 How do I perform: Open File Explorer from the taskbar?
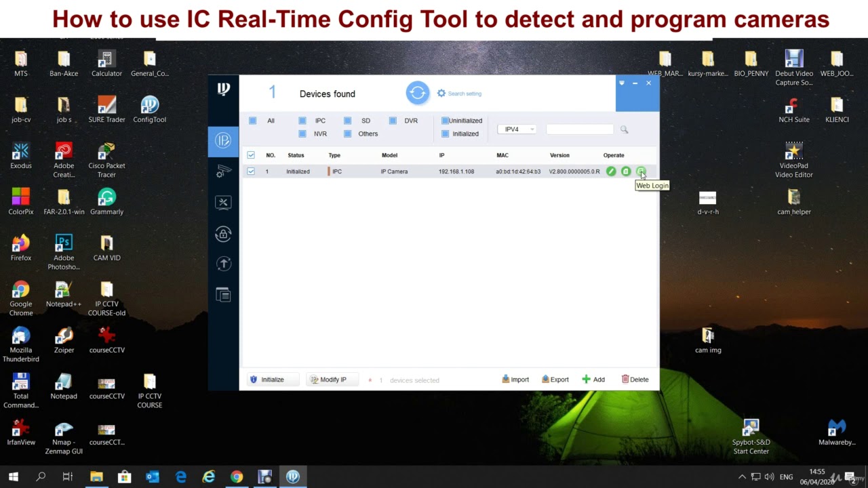click(x=96, y=476)
